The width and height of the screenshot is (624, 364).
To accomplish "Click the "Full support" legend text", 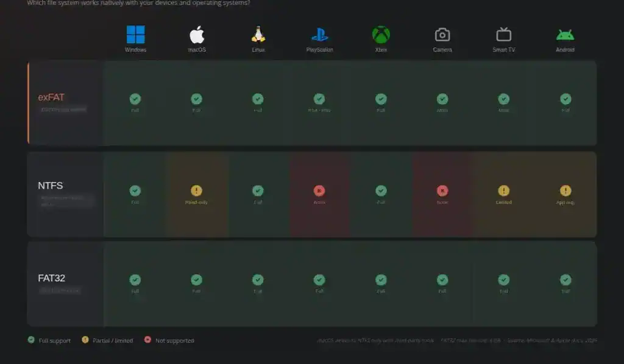I will [54, 340].
